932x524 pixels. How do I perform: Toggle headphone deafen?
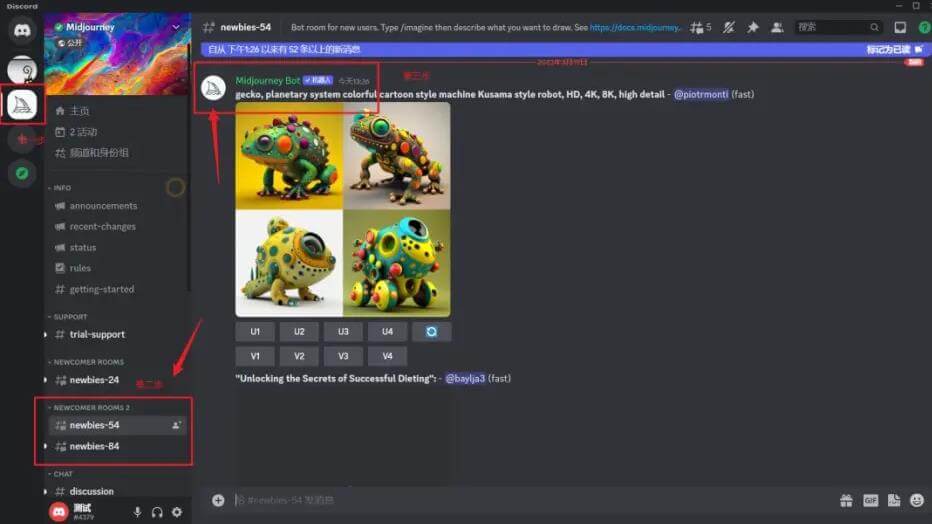(x=157, y=512)
